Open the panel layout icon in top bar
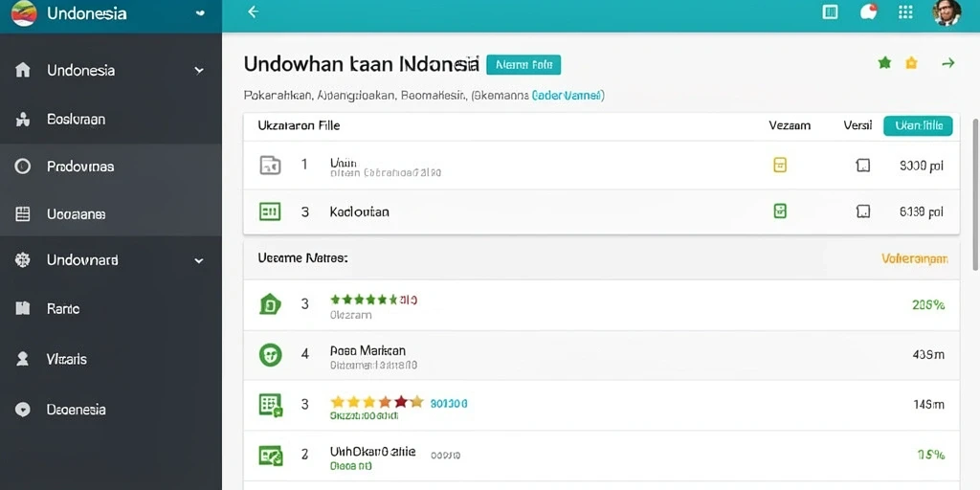 830,11
